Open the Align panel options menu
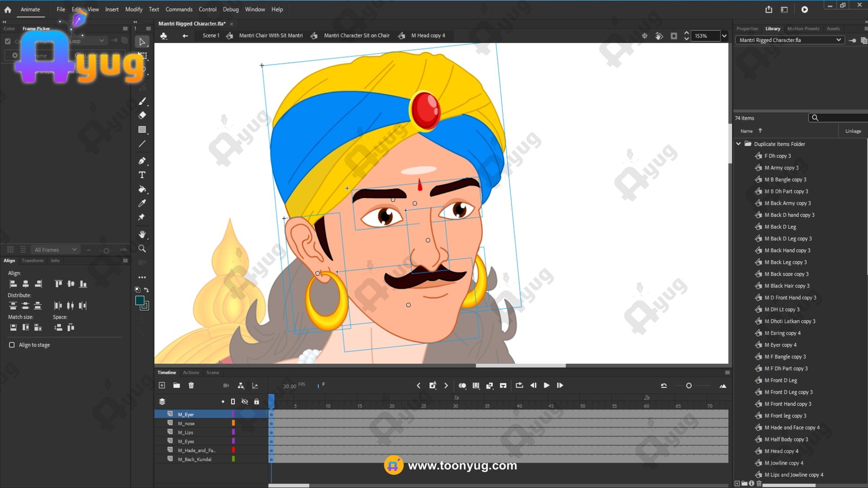The height and width of the screenshot is (488, 868). coord(125,261)
